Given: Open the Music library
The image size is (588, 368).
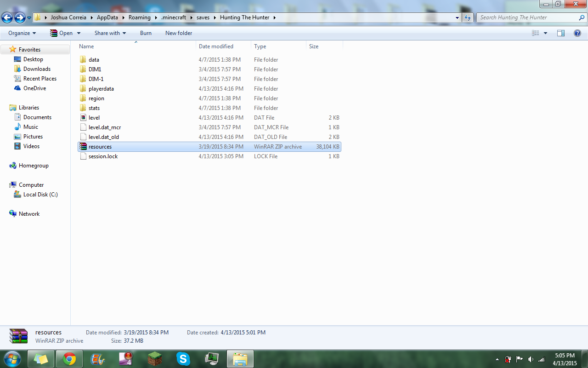Looking at the screenshot, I should click(31, 127).
